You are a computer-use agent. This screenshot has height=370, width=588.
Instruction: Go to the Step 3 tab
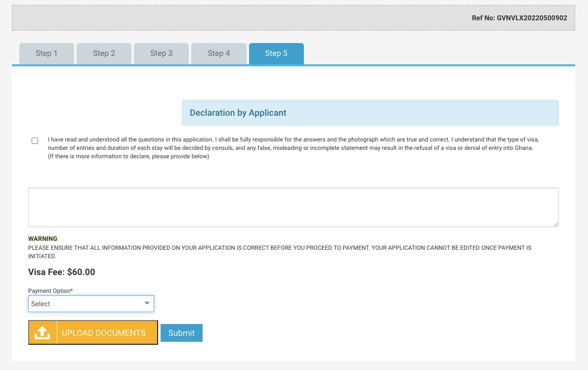(161, 53)
